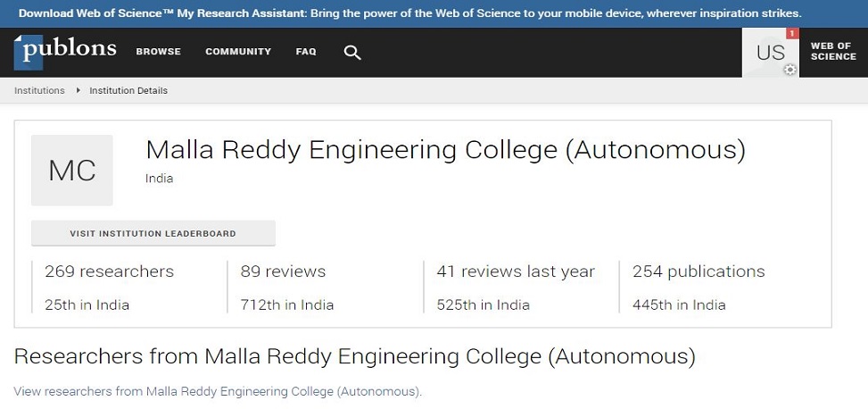
Task: Select Institution Details breadcrumb
Action: coord(128,90)
